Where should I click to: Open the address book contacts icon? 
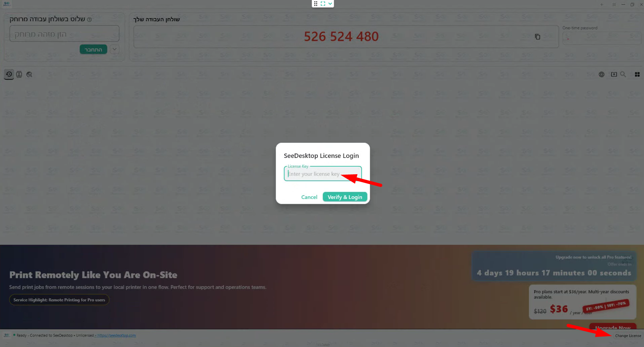[x=19, y=74]
